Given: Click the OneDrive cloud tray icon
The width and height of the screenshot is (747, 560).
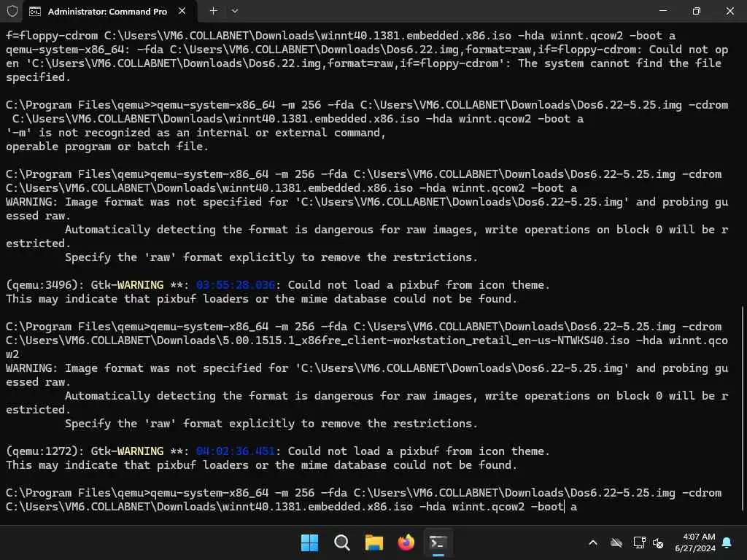Looking at the screenshot, I should pos(616,542).
